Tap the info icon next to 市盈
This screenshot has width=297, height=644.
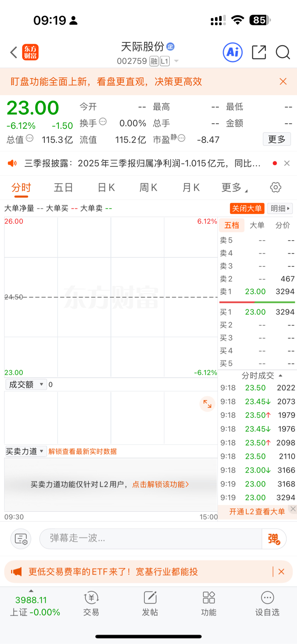(x=181, y=138)
